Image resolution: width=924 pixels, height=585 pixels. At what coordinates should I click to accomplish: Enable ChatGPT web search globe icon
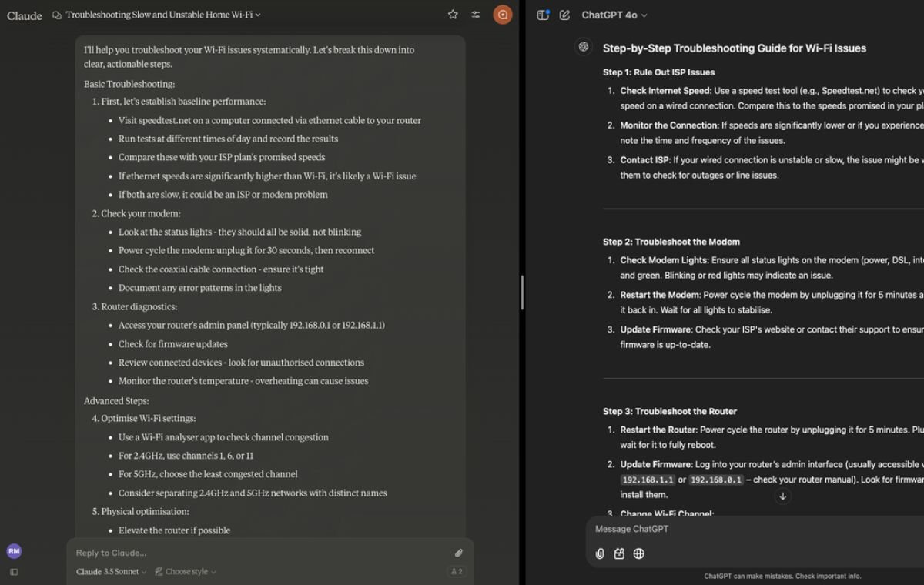point(638,553)
